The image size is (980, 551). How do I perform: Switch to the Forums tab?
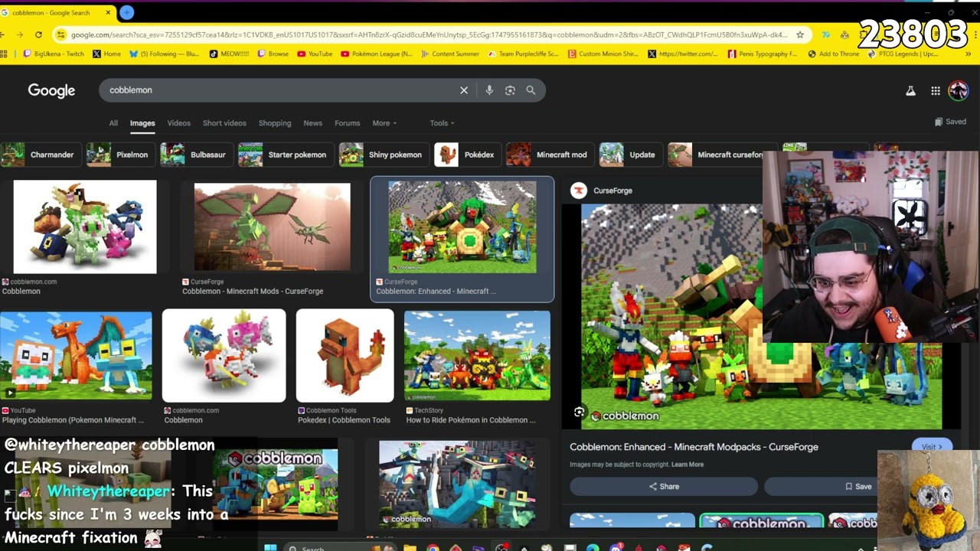click(x=347, y=123)
